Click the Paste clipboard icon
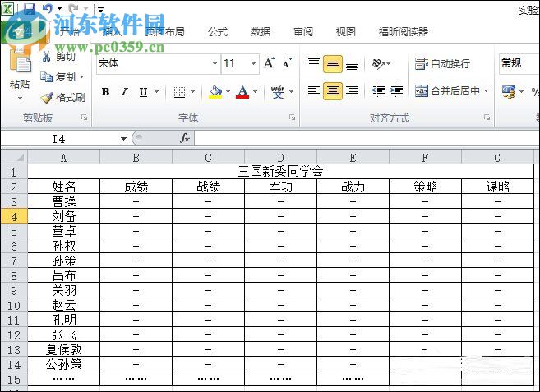 tap(21, 61)
